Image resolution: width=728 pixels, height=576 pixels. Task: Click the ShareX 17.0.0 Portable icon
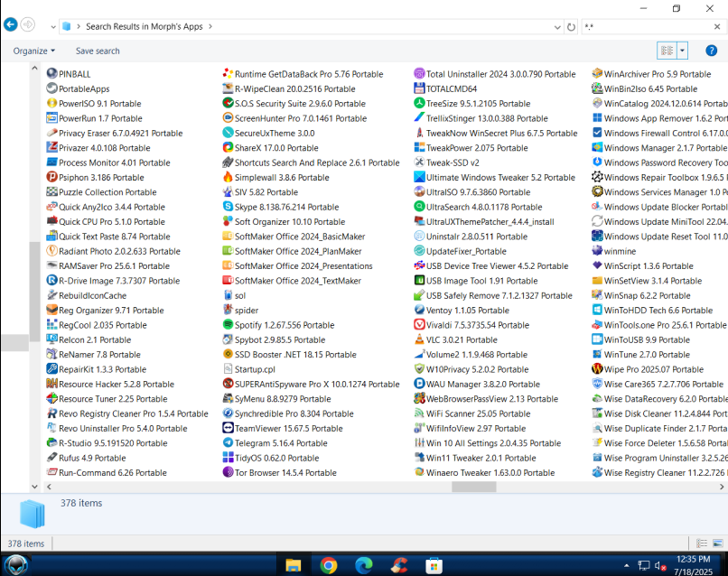[x=228, y=147]
